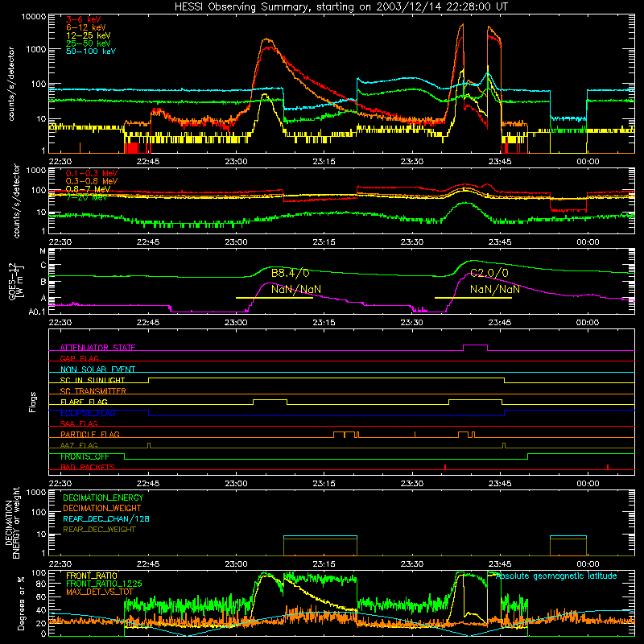Click NaN/NaN text below C2.0/0

point(495,289)
